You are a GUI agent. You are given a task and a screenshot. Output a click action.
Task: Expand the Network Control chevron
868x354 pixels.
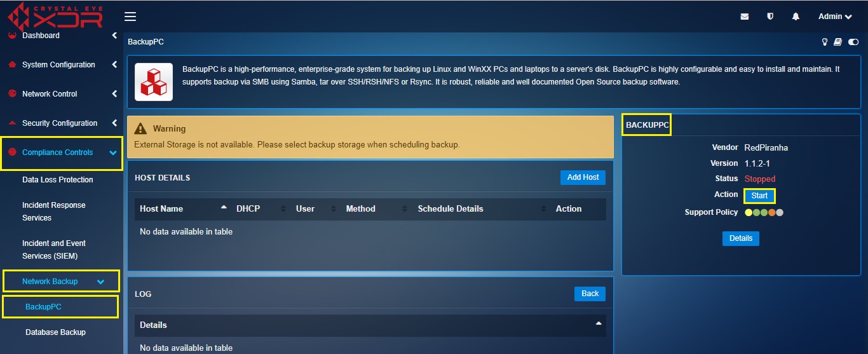[114, 94]
